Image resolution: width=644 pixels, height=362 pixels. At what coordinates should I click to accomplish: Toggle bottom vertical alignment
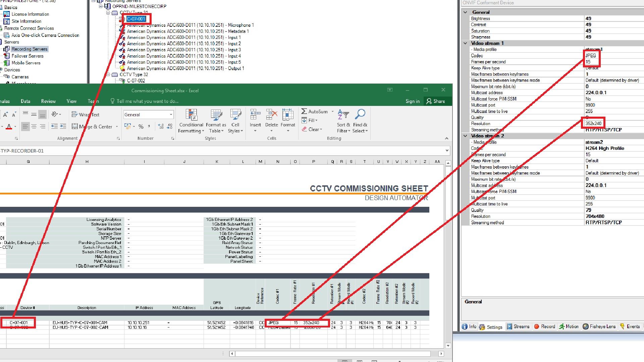tap(42, 115)
